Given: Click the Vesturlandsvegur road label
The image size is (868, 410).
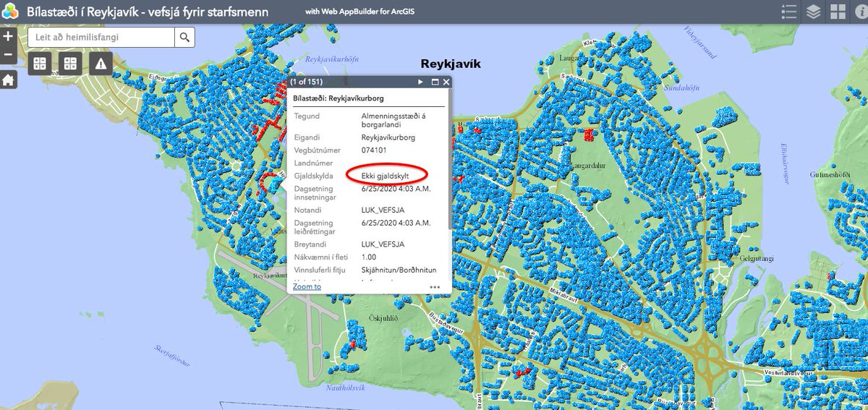Looking at the screenshot, I should pyautogui.click(x=791, y=373).
